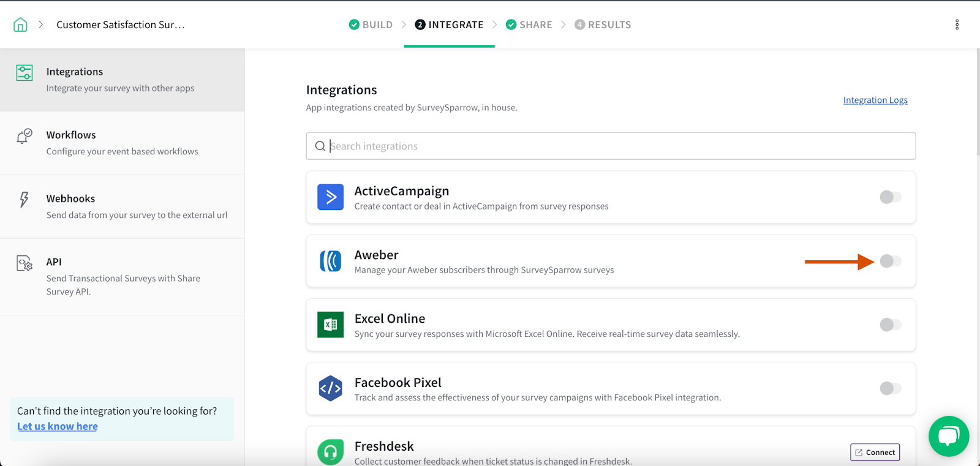The image size is (980, 466).
Task: Focus the Search integrations field
Action: pos(611,146)
